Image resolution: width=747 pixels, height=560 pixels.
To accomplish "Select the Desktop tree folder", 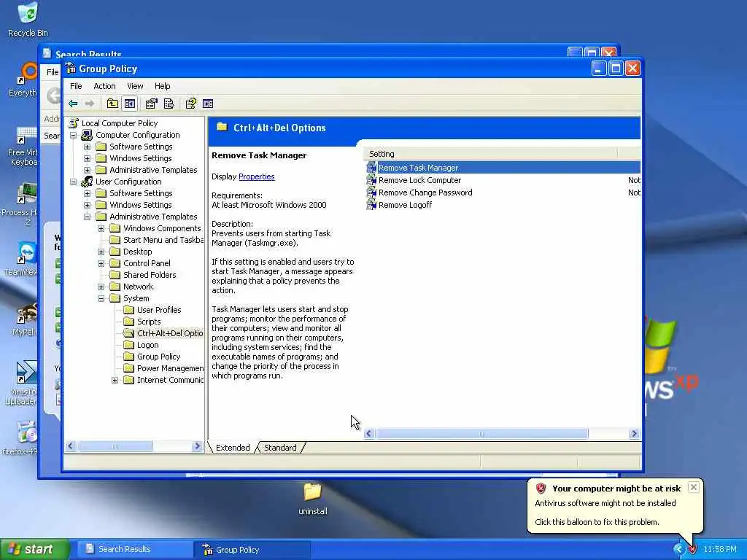I will [137, 252].
